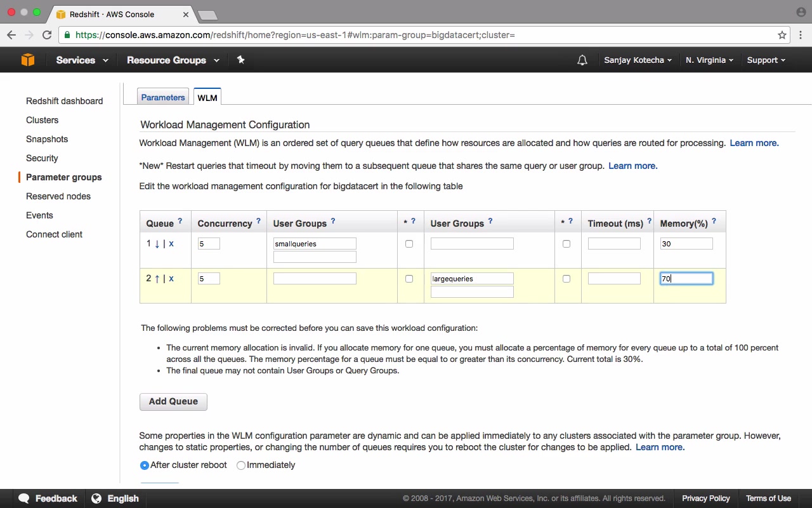Image resolution: width=812 pixels, height=508 pixels.
Task: Open the notifications bell icon
Action: (x=582, y=60)
